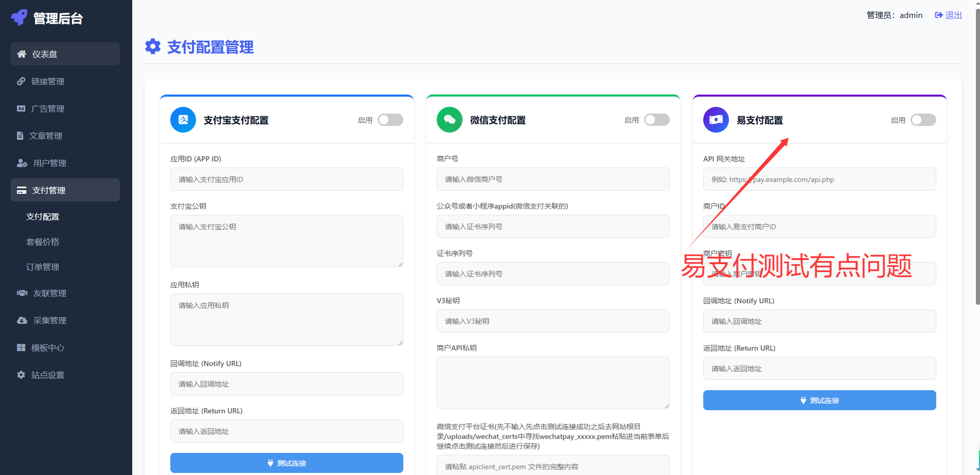The width and height of the screenshot is (980, 475).
Task: Focus the Alipay 应用ID (APP ID) field
Action: point(287,179)
